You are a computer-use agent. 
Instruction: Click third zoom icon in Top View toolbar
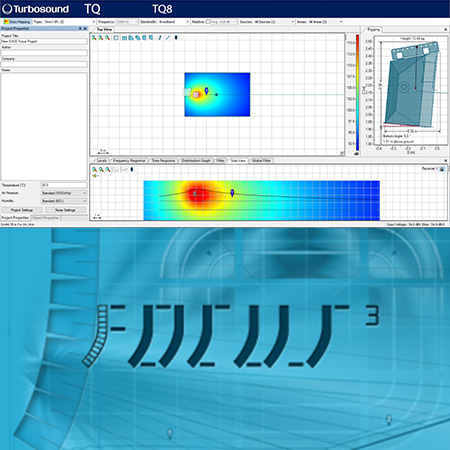tap(107, 38)
